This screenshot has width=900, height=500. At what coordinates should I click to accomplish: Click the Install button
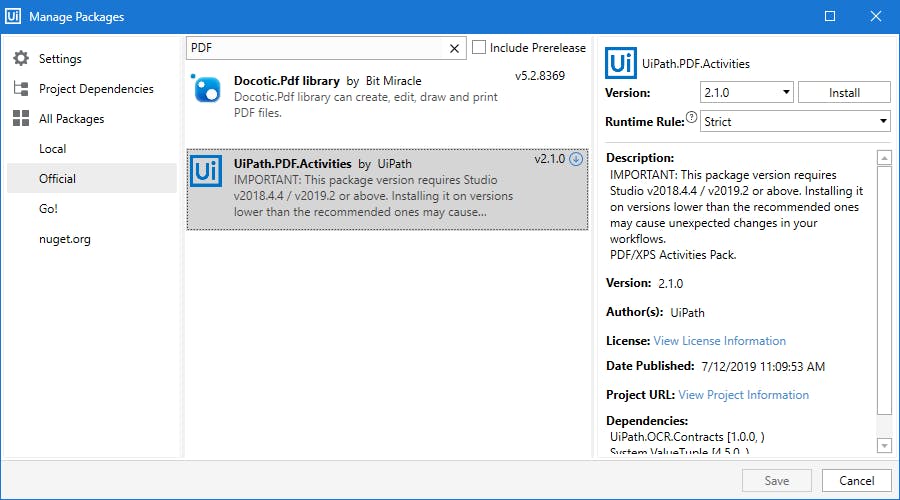[844, 92]
